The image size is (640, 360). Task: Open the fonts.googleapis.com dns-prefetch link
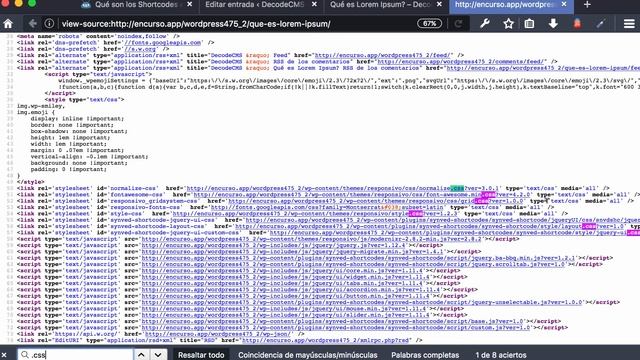162,42
